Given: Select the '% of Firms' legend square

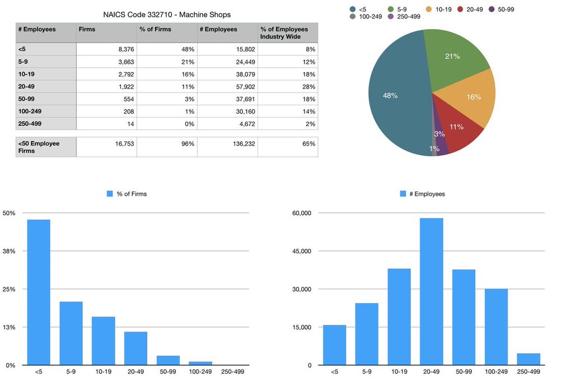Looking at the screenshot, I should (110, 194).
